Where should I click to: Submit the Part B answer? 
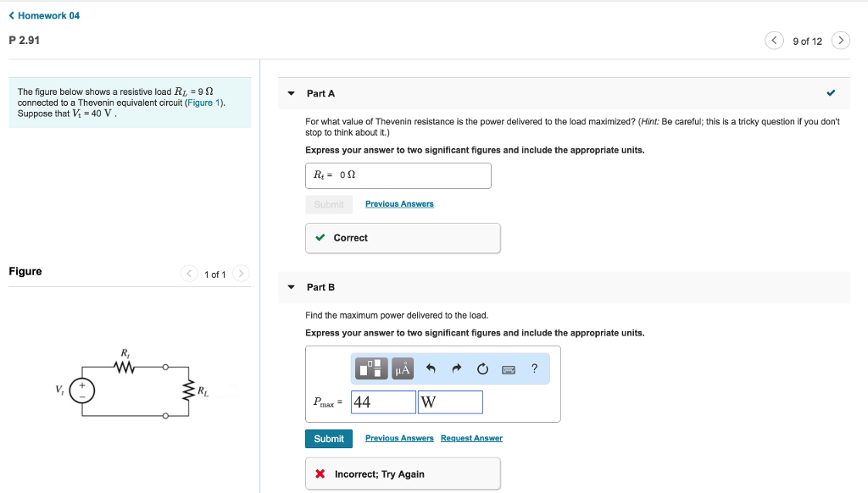click(x=329, y=439)
